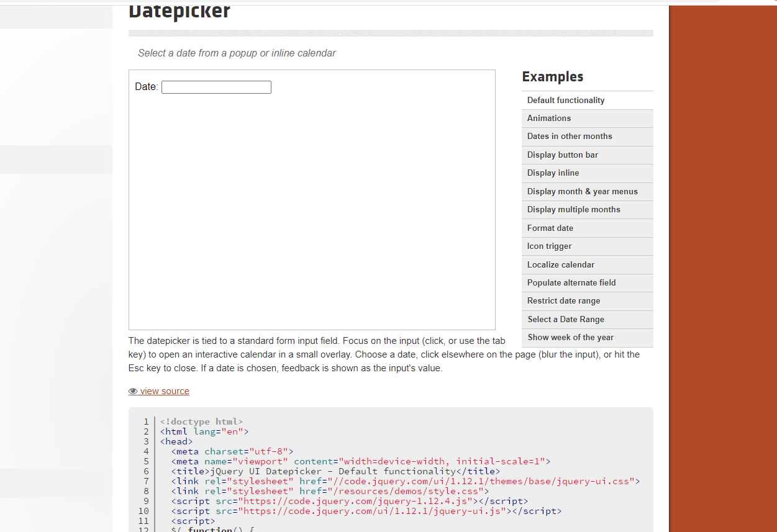This screenshot has height=532, width=777.
Task: Click the meta viewport code line
Action: 361,461
